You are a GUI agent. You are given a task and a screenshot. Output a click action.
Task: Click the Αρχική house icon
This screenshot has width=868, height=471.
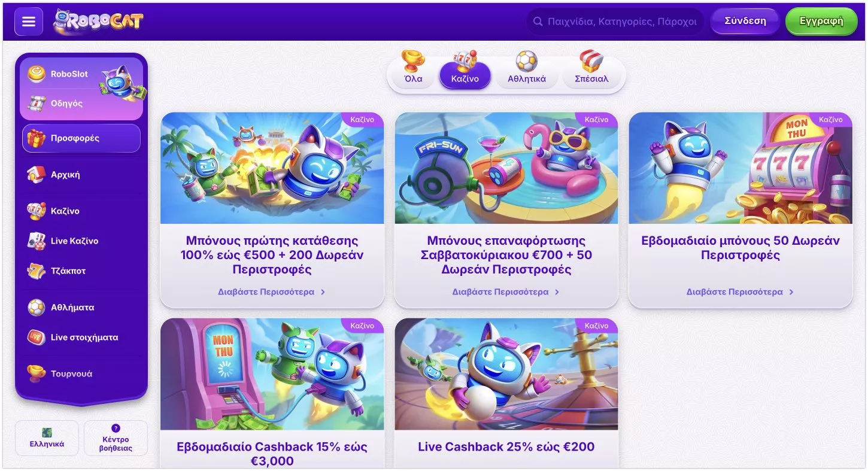(37, 175)
